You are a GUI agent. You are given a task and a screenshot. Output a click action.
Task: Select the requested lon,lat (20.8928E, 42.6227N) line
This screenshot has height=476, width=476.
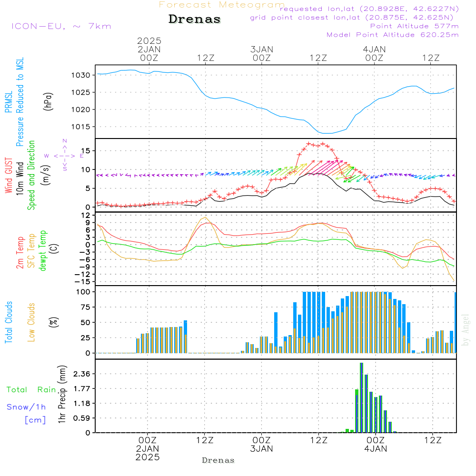[369, 9]
